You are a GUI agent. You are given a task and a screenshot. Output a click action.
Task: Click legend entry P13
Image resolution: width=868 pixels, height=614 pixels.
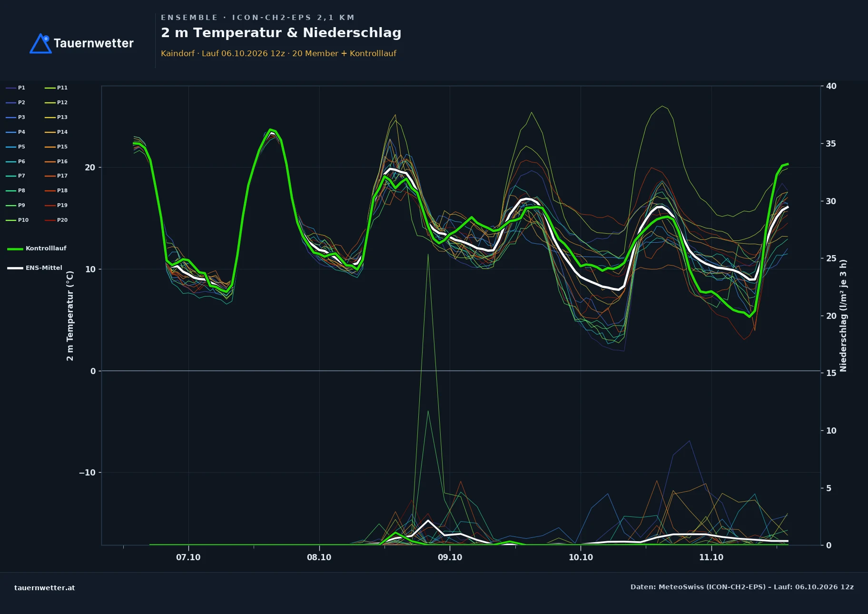(x=56, y=118)
